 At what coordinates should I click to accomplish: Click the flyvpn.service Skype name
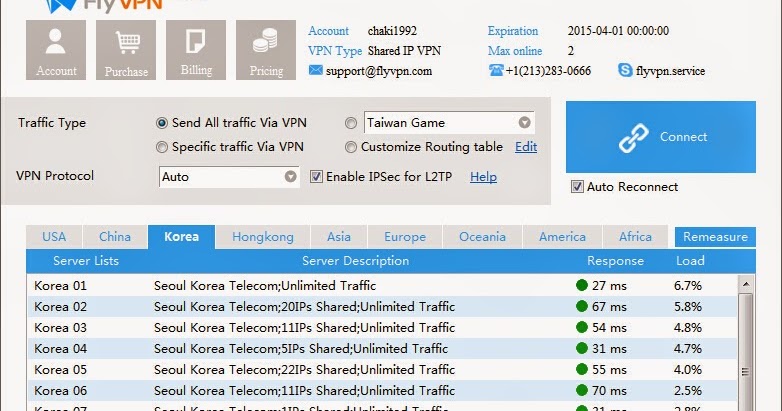[670, 71]
